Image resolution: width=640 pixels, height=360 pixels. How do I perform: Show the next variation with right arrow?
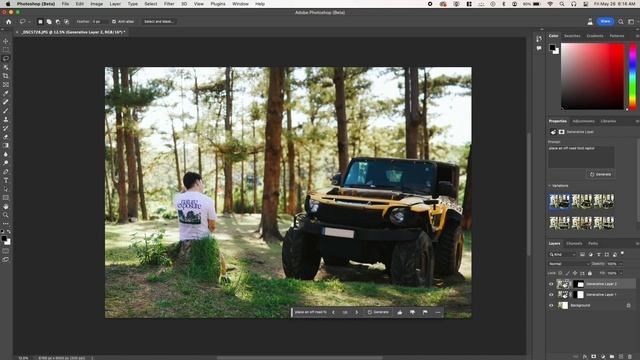357,312
